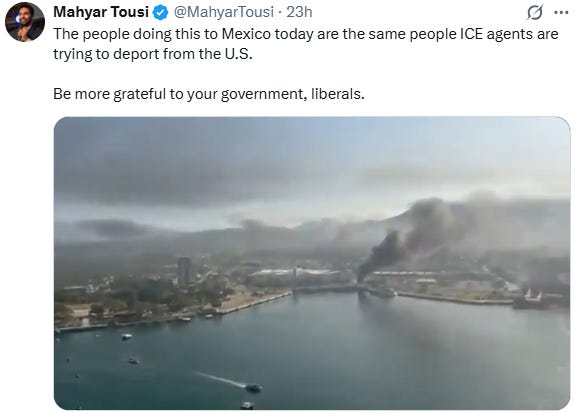This screenshot has height=413, width=581.
Task: Click the docked ship at right edge
Action: click(529, 299)
